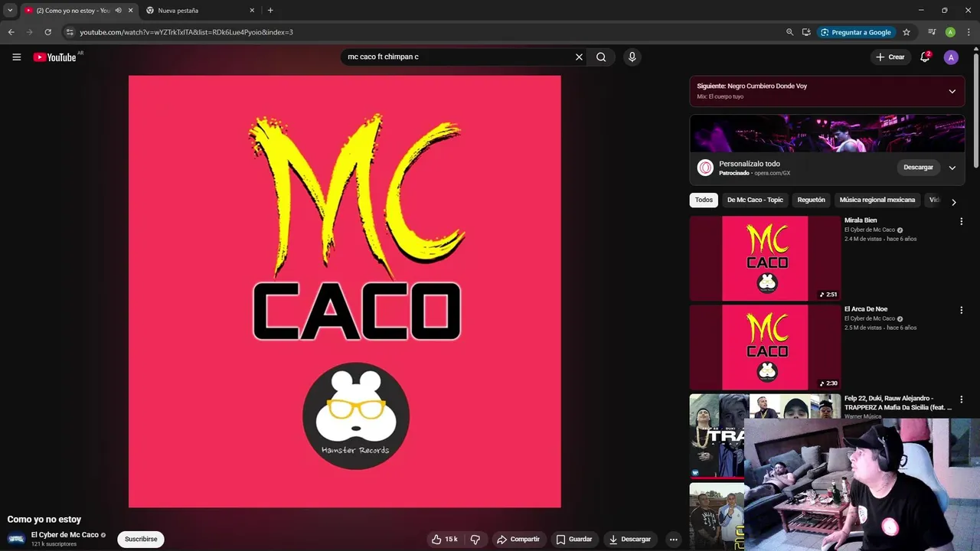This screenshot has height=551, width=980.
Task: Play the Mirala Bien thumbnail
Action: point(765,258)
